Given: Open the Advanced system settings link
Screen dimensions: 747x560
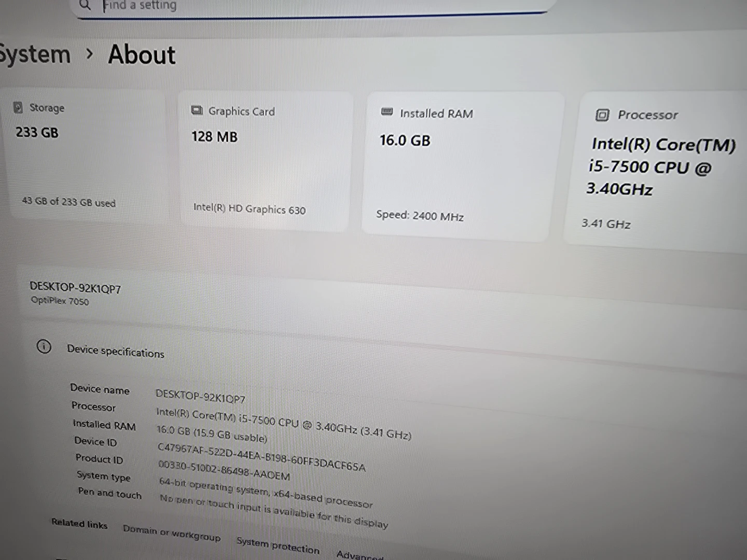Looking at the screenshot, I should point(359,555).
